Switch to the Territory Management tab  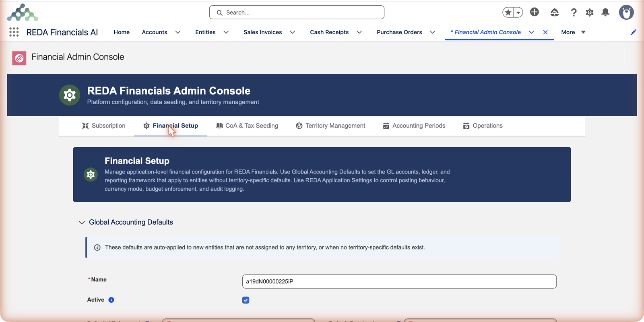pyautogui.click(x=330, y=126)
